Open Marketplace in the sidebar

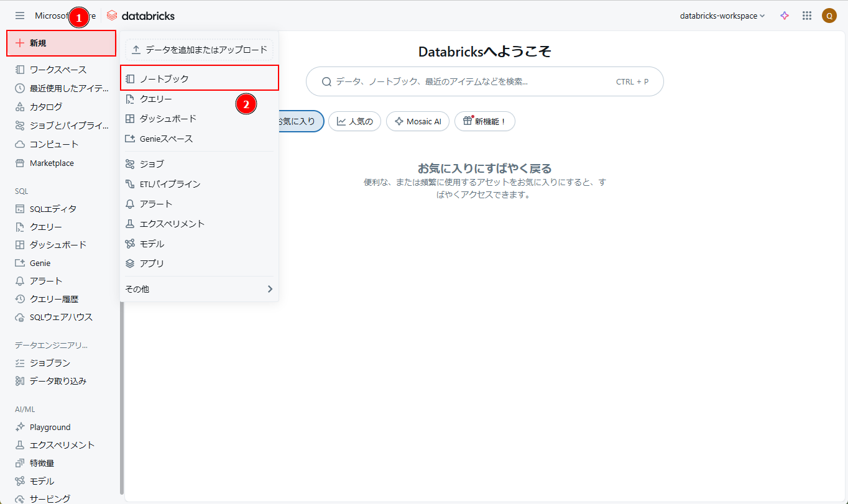click(x=52, y=163)
